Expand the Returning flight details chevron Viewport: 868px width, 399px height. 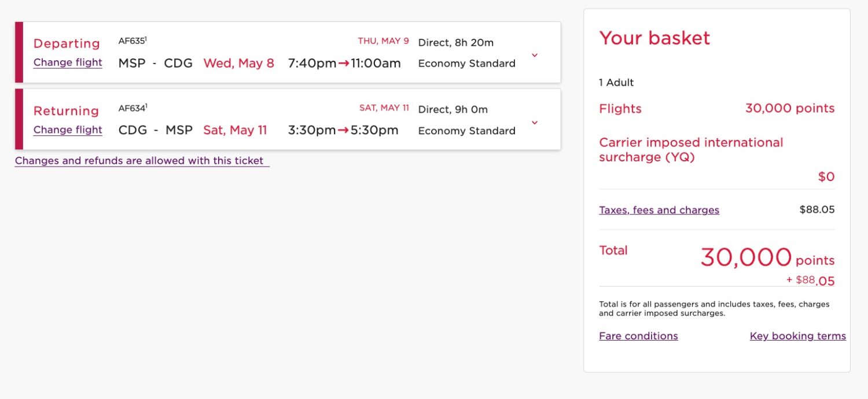point(534,123)
